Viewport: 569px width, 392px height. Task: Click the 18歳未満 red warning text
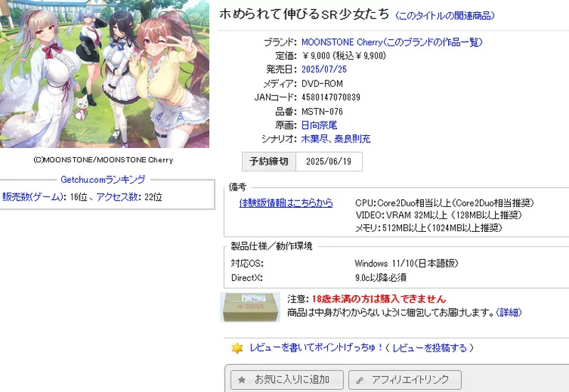379,299
